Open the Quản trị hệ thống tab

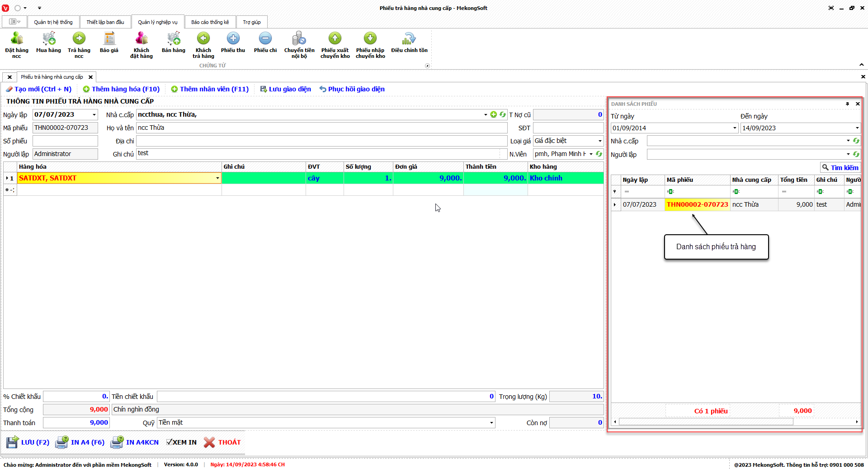click(x=53, y=22)
